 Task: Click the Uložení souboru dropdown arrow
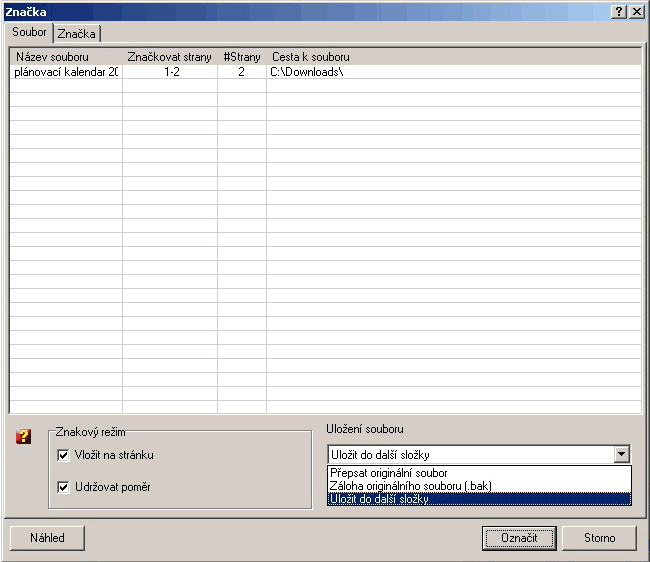(622, 455)
